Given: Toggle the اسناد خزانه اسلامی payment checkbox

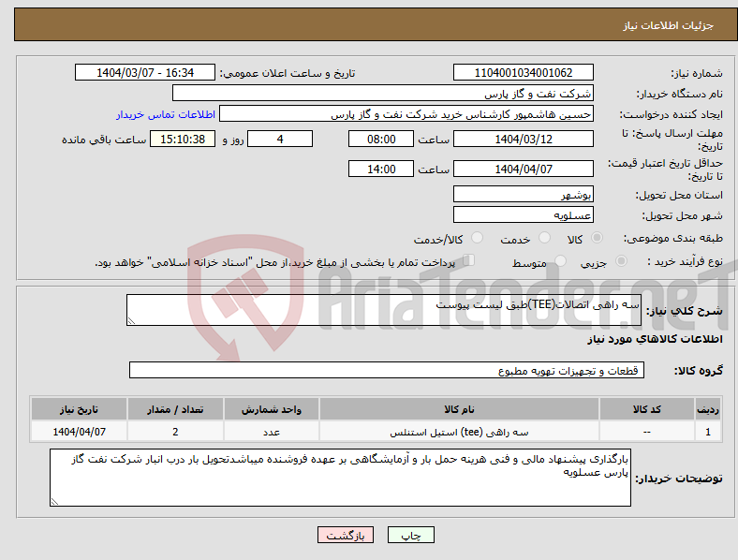Looking at the screenshot, I should 469,260.
